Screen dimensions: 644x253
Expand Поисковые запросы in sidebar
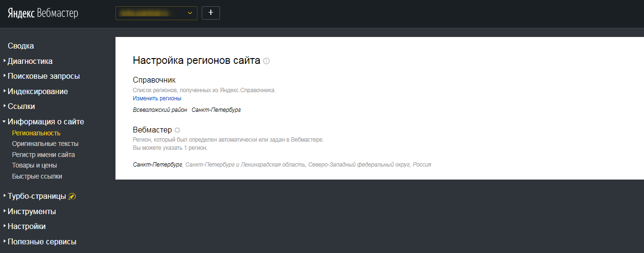click(x=43, y=76)
